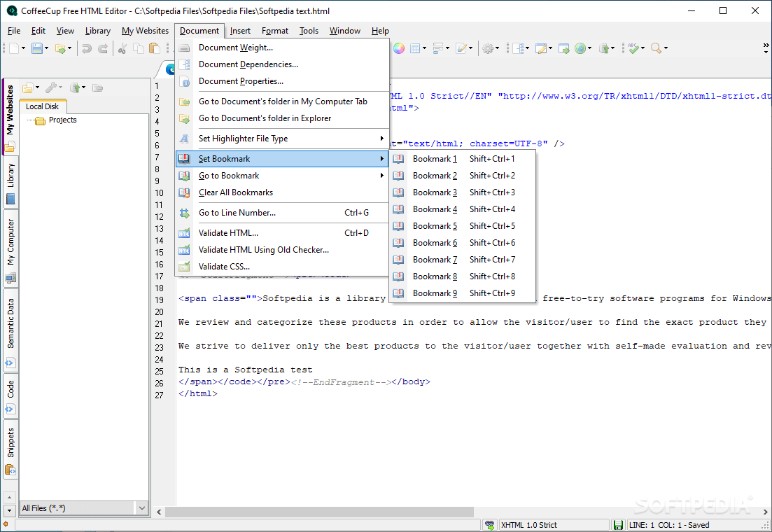Open dropdown arrow next to search magnifier
The height and width of the screenshot is (532, 772).
[666, 48]
